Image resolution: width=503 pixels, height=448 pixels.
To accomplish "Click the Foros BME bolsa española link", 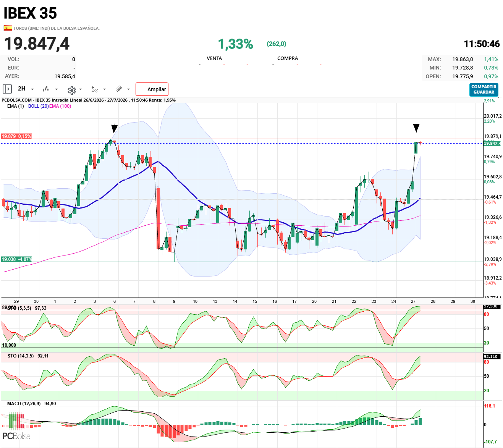I will (57, 28).
